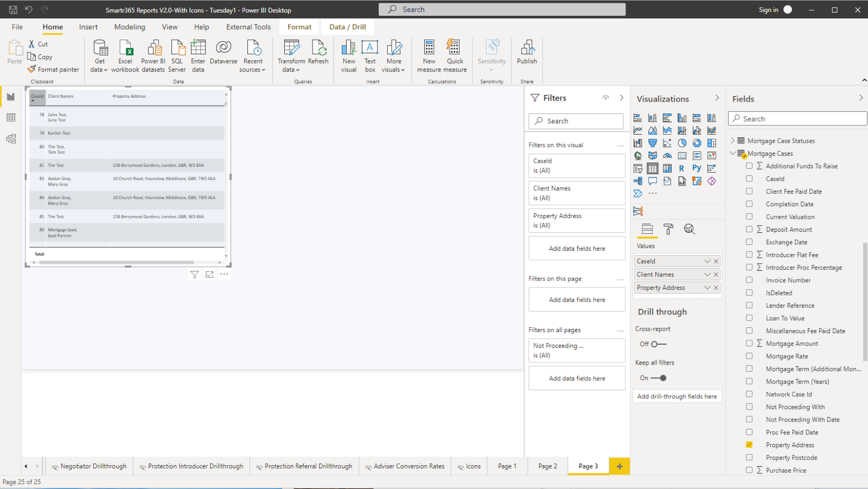The height and width of the screenshot is (489, 868).
Task: Expand Mortgage Case Statuses table
Action: click(x=732, y=141)
